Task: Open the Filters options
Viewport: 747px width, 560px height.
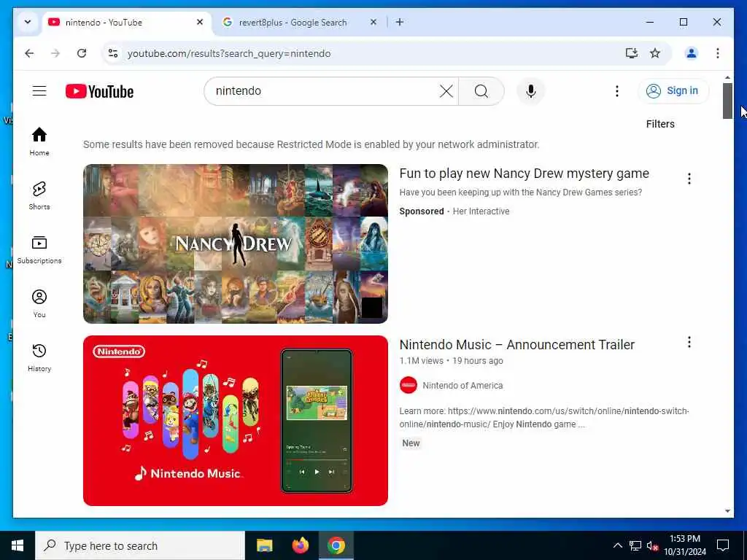Action: tap(660, 124)
